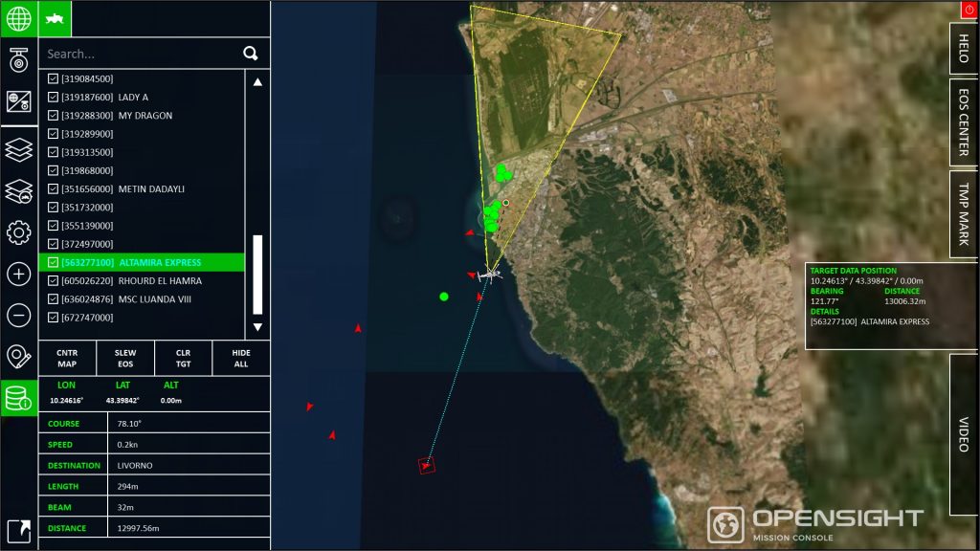
Task: Select the helicopter icon on map
Action: point(489,275)
